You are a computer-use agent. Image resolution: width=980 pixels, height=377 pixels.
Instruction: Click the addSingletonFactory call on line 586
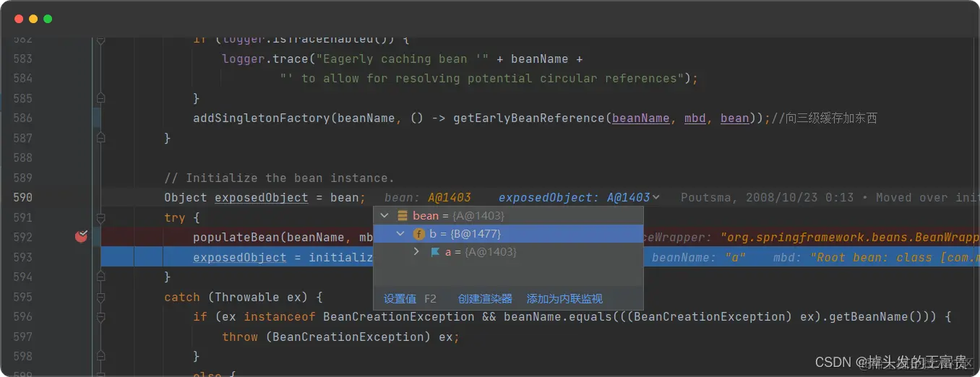tap(262, 118)
